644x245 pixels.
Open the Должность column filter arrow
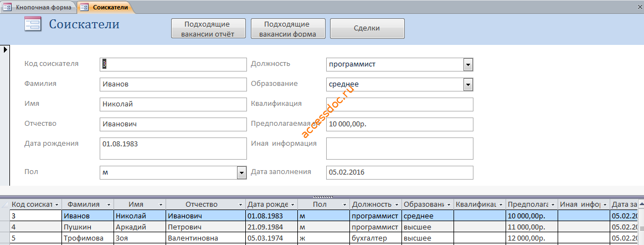[396, 205]
